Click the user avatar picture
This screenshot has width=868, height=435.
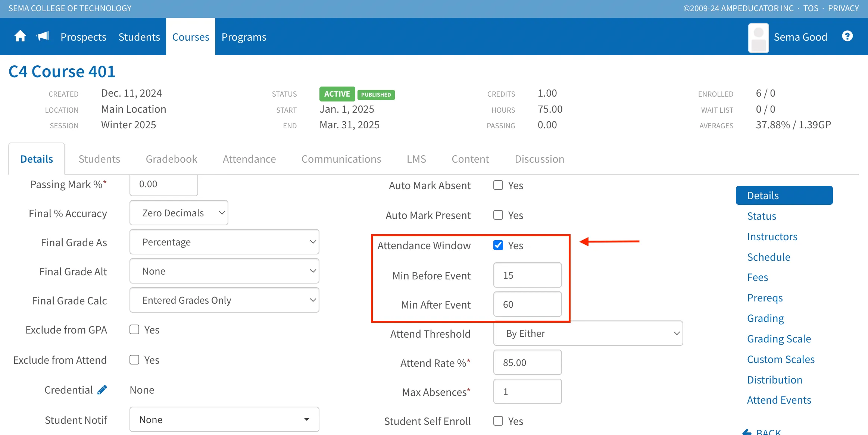pyautogui.click(x=758, y=38)
